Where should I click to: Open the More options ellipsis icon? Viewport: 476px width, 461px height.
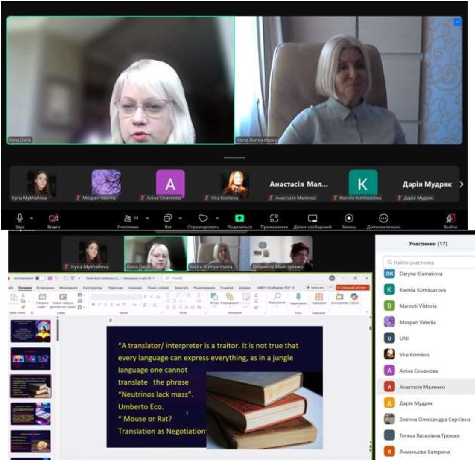tap(383, 218)
